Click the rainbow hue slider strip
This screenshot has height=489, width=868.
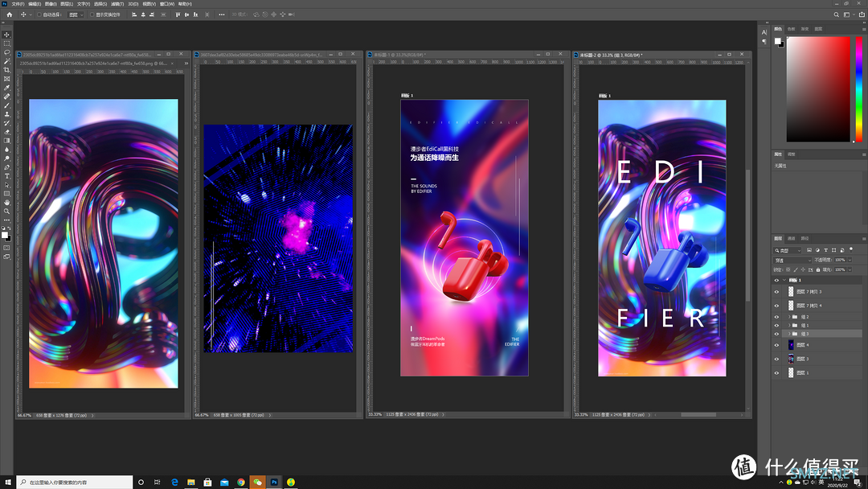coord(859,89)
